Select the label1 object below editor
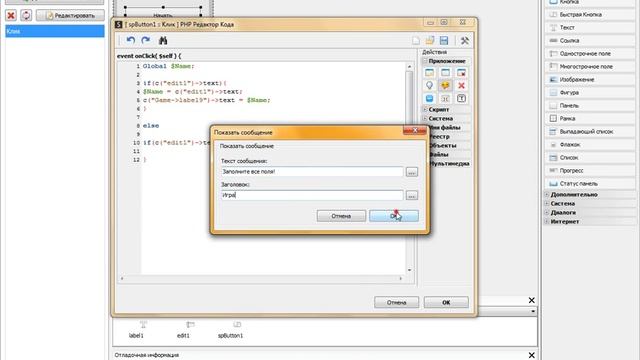The width and height of the screenshot is (640, 360). pos(136,330)
